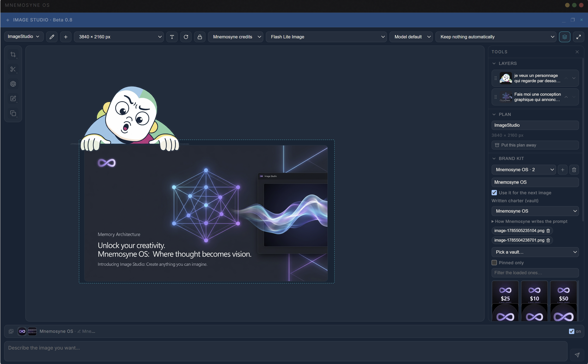
Task: Toggle the layers tools panel button
Action: click(x=565, y=37)
